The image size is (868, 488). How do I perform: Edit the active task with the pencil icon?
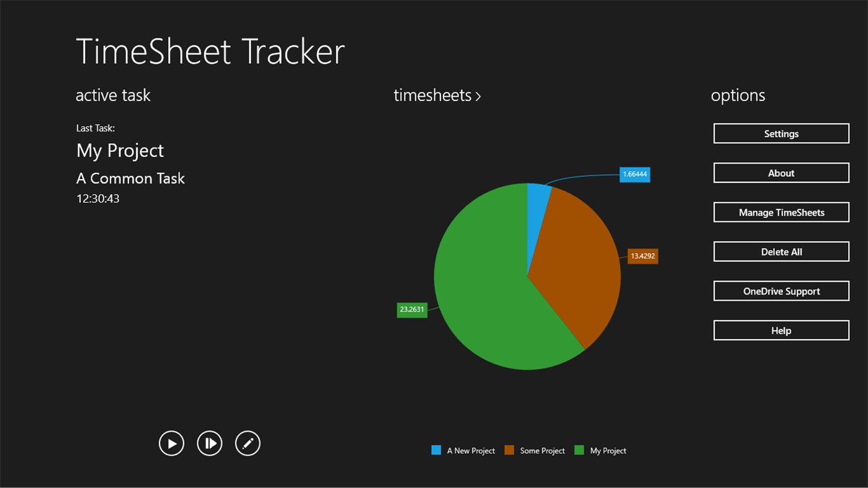[x=247, y=443]
